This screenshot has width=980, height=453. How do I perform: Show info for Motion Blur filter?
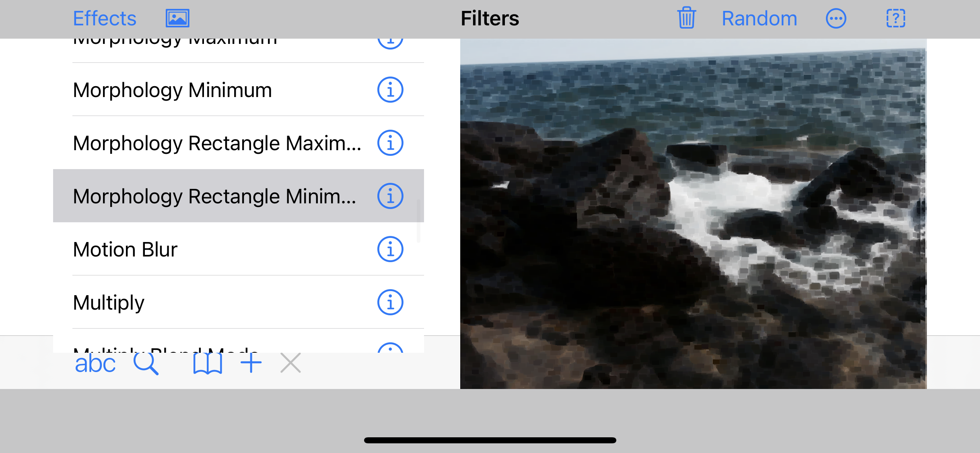(390, 249)
